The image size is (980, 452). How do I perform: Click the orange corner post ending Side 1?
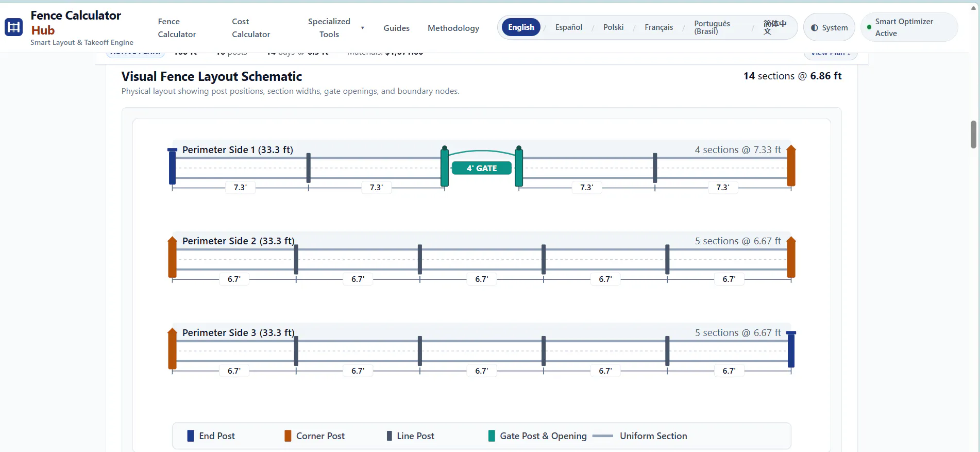(x=791, y=166)
